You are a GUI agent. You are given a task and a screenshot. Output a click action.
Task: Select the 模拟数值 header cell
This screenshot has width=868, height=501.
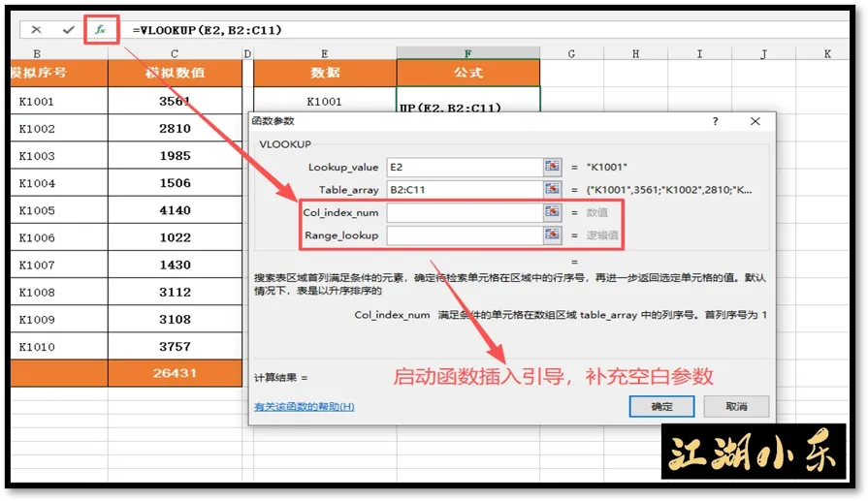click(x=175, y=73)
